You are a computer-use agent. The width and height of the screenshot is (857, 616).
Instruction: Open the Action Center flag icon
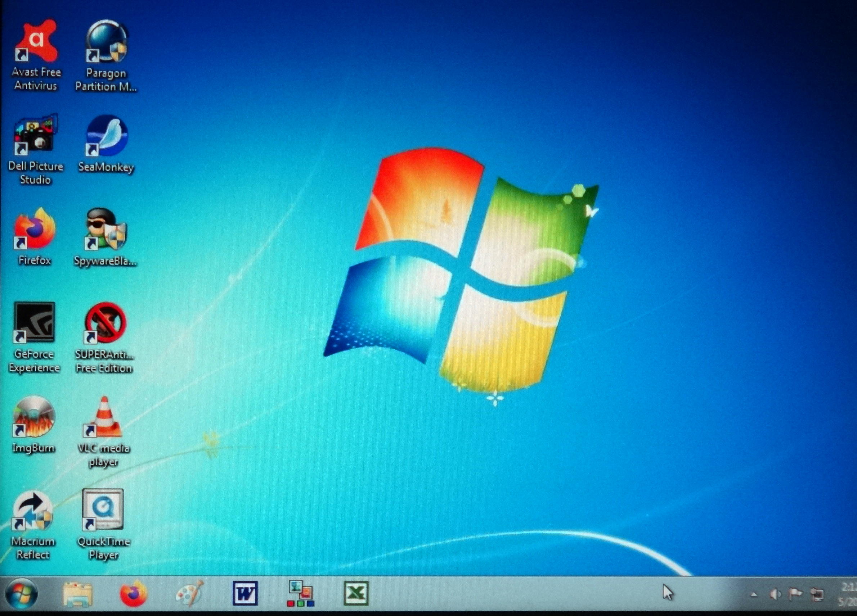[795, 594]
